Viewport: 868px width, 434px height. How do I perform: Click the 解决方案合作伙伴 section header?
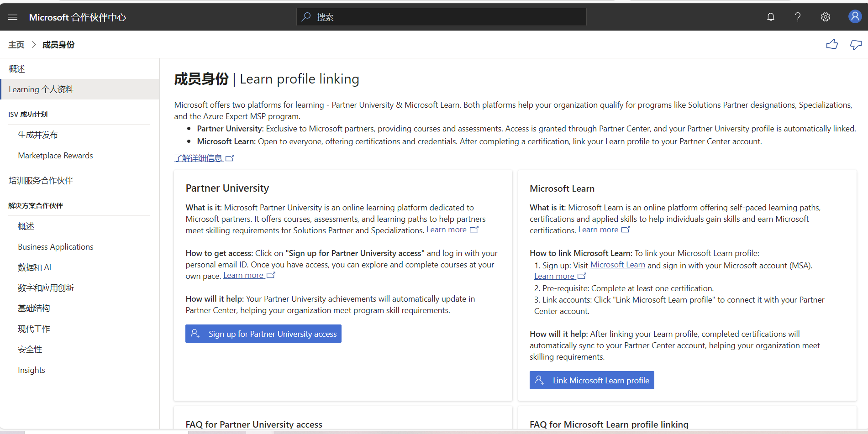click(x=36, y=206)
